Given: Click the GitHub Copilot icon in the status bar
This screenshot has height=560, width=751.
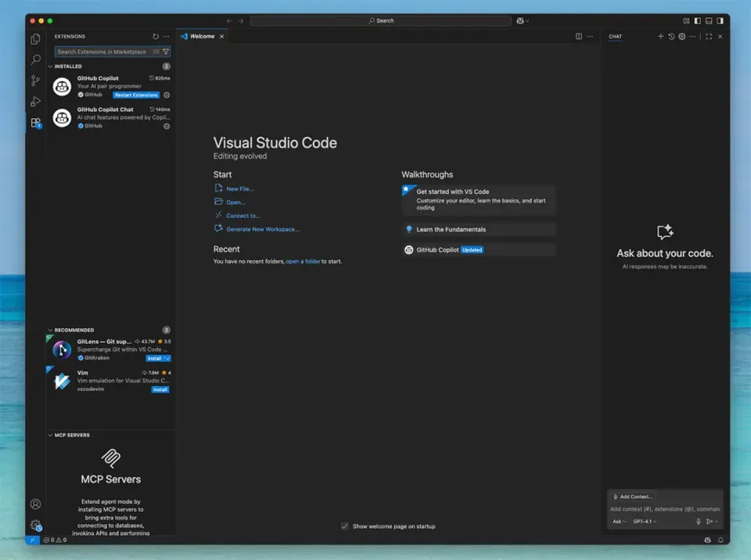Looking at the screenshot, I should pos(707,540).
